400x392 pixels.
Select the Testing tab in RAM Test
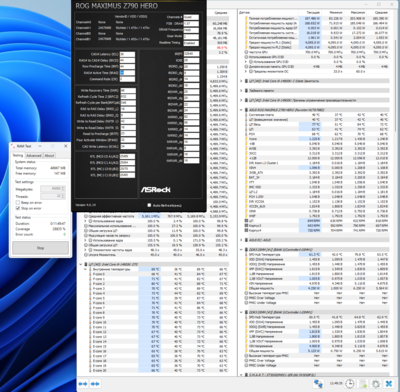click(x=18, y=155)
